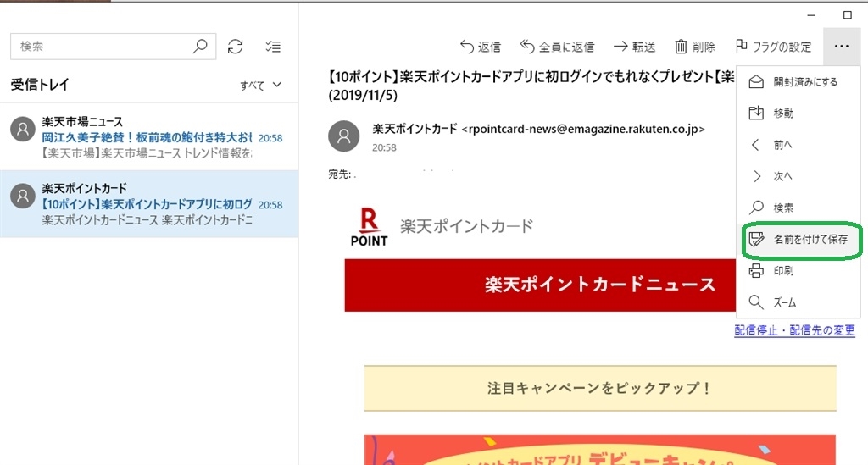Choose 検索 from the dropdown menu
This screenshot has height=465, width=868.
(x=798, y=208)
